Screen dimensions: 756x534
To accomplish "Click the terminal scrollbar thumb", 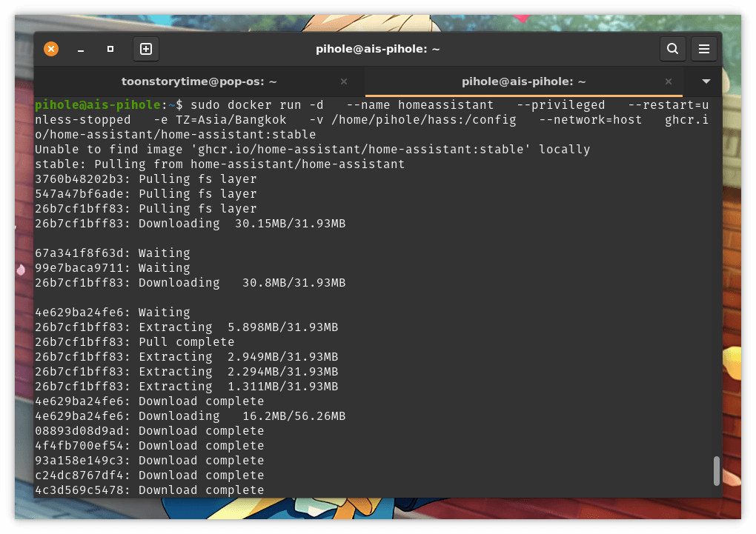I will click(716, 471).
